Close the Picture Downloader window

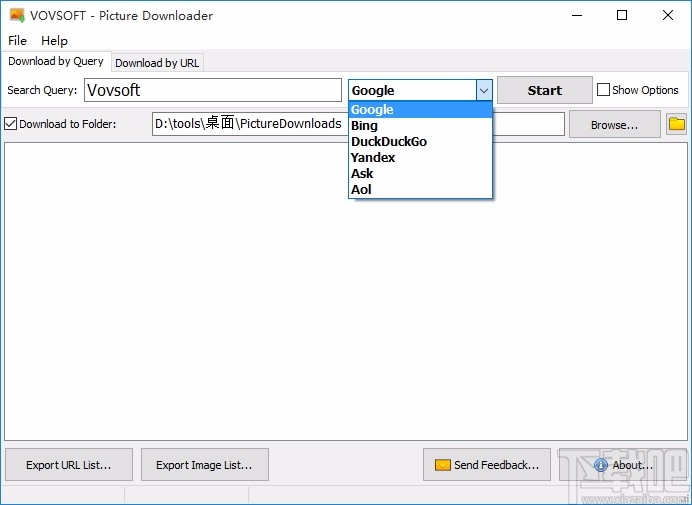point(668,15)
